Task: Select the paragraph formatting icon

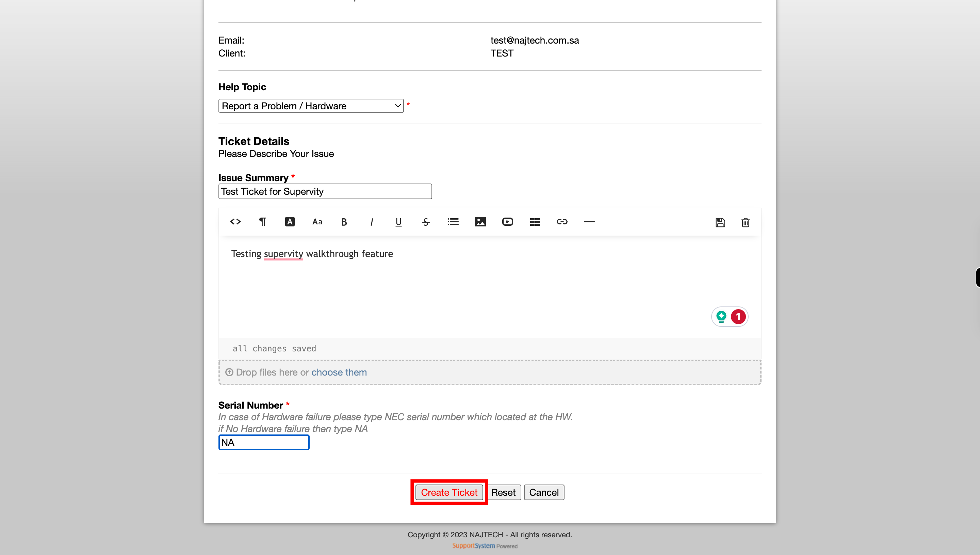Action: (262, 222)
